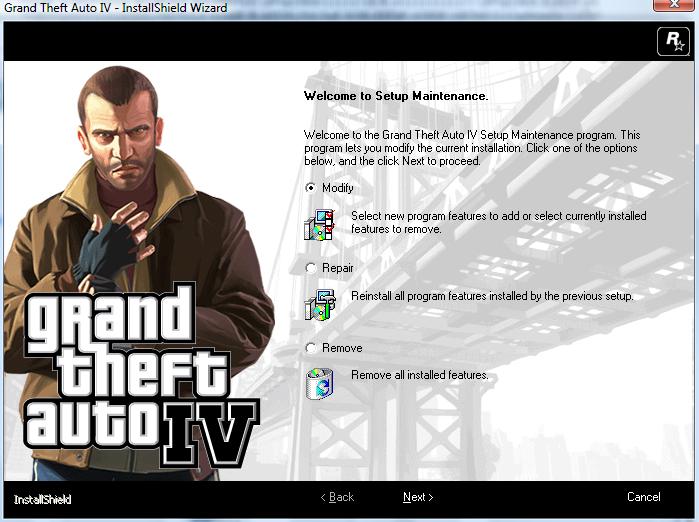
Task: Cancel the setup wizard
Action: click(643, 497)
